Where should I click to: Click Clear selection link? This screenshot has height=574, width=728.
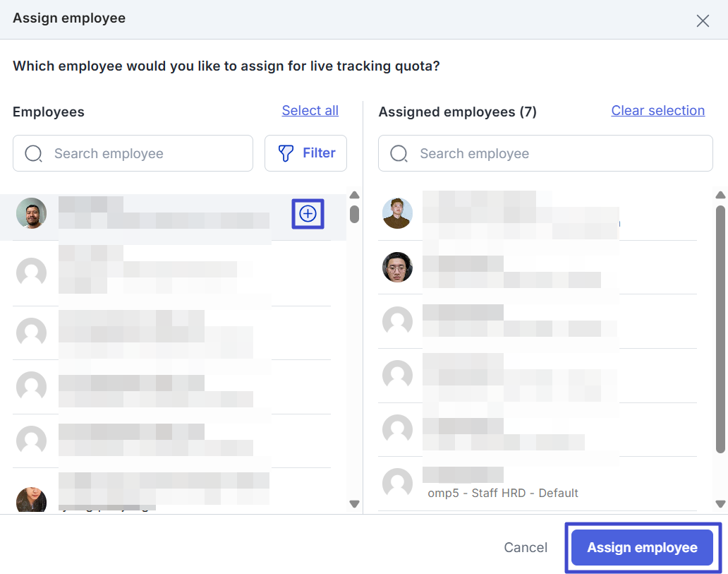click(x=657, y=111)
